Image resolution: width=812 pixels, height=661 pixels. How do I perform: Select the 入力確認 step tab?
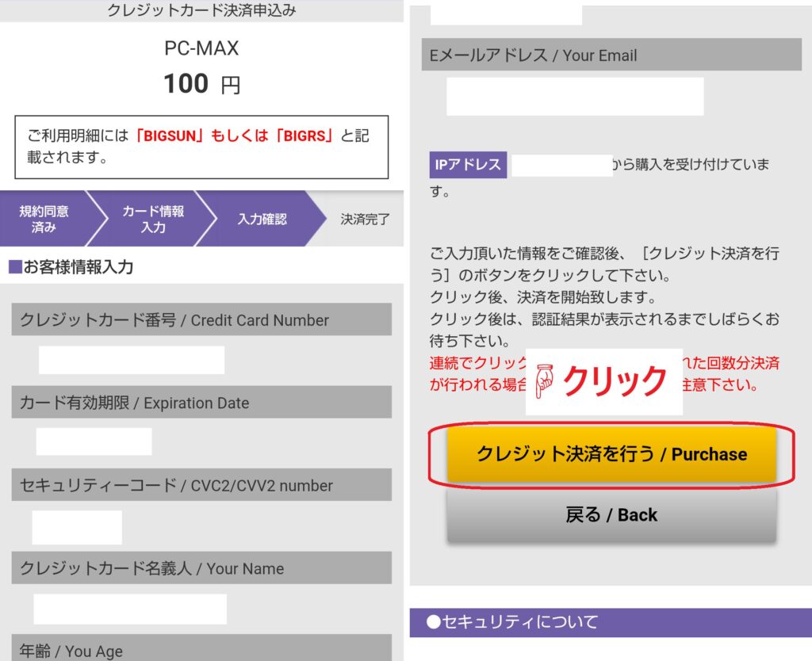click(262, 219)
